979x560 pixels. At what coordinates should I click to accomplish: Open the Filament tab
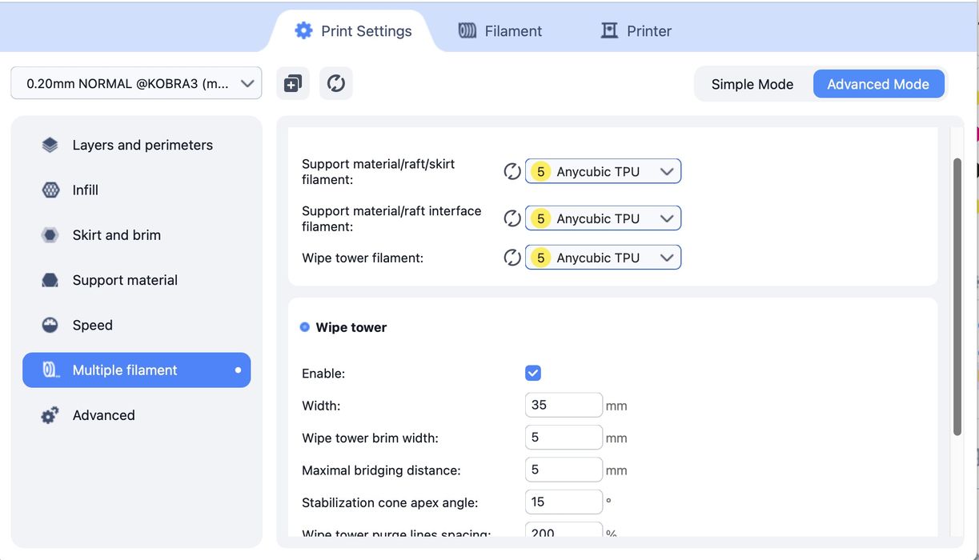pos(500,31)
